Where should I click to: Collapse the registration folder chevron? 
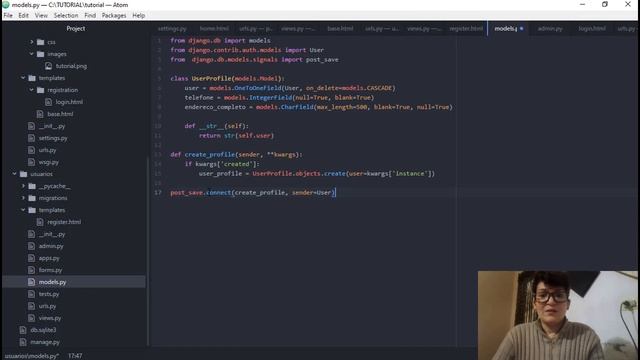[31, 90]
